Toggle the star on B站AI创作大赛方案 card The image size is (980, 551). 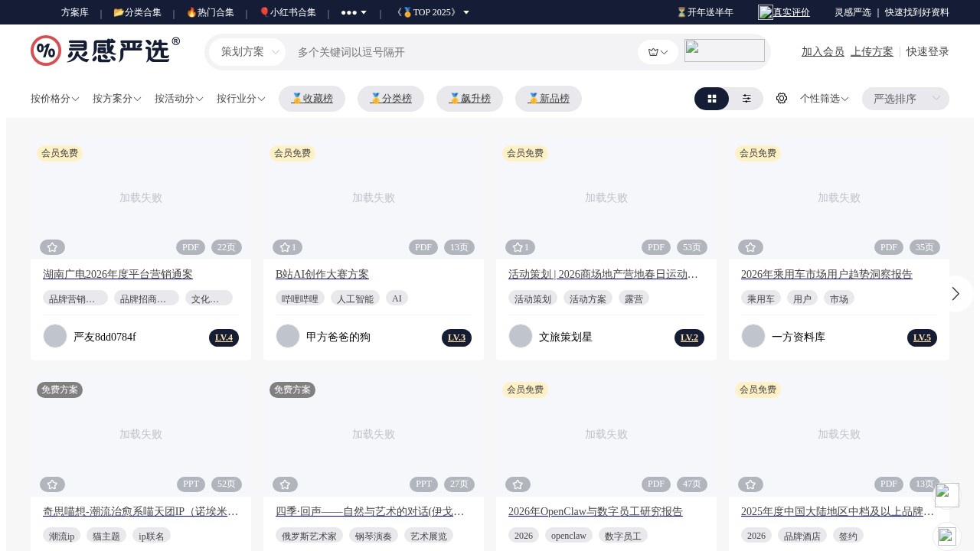[285, 246]
